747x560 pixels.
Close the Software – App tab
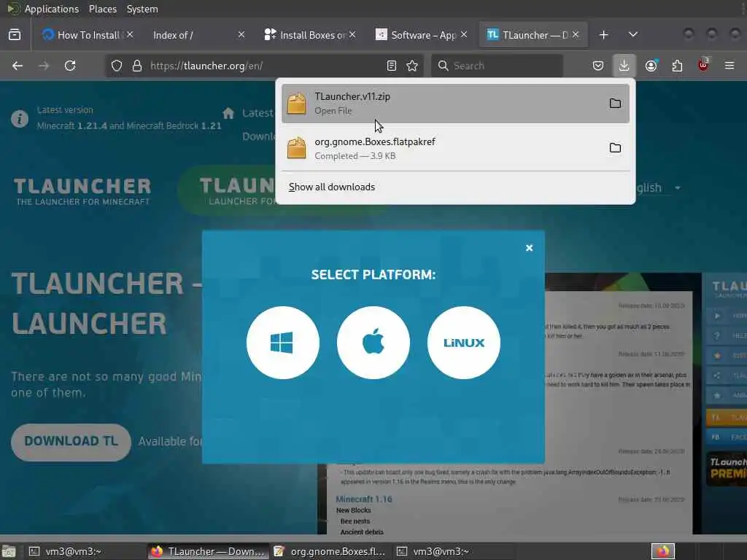tap(464, 34)
